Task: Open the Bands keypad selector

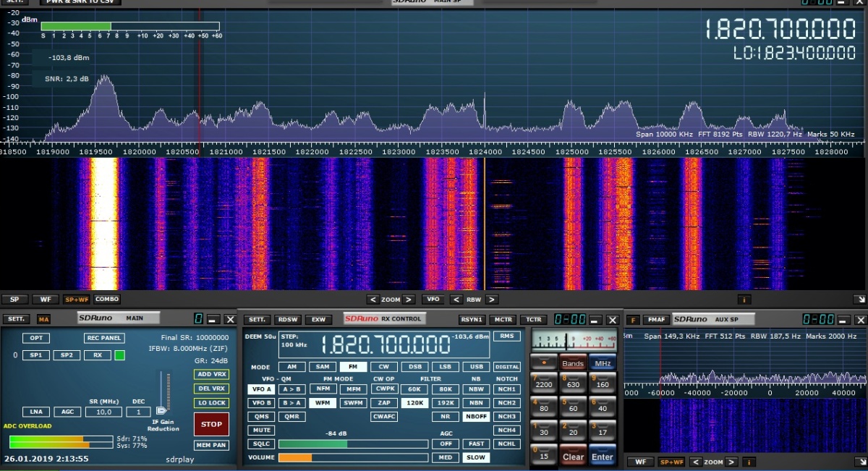Action: (x=572, y=363)
